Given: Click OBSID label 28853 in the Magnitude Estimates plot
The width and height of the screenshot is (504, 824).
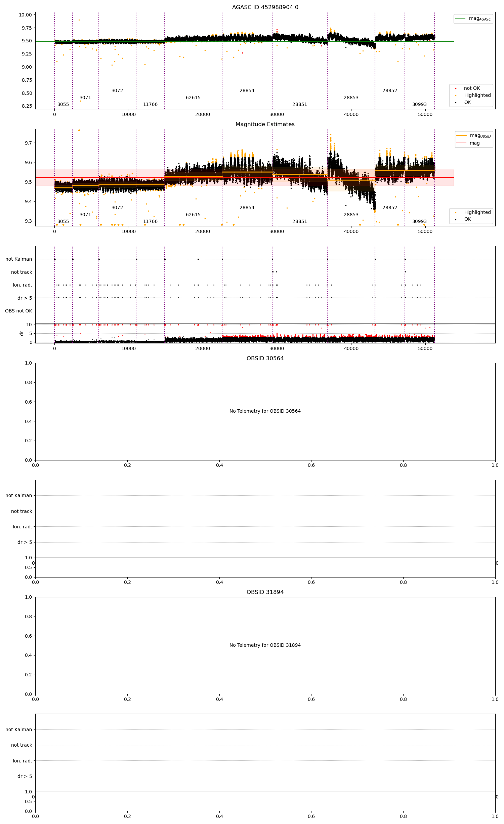Looking at the screenshot, I should (x=351, y=215).
